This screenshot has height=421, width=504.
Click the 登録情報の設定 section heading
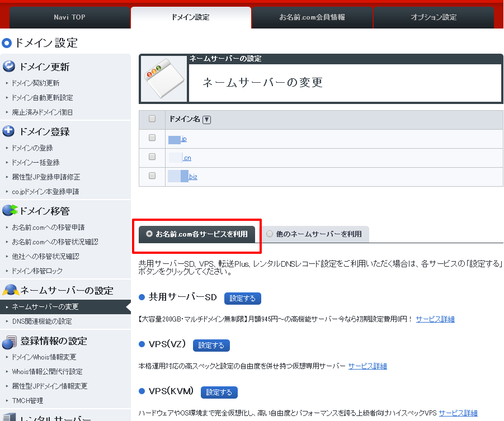coord(54,341)
